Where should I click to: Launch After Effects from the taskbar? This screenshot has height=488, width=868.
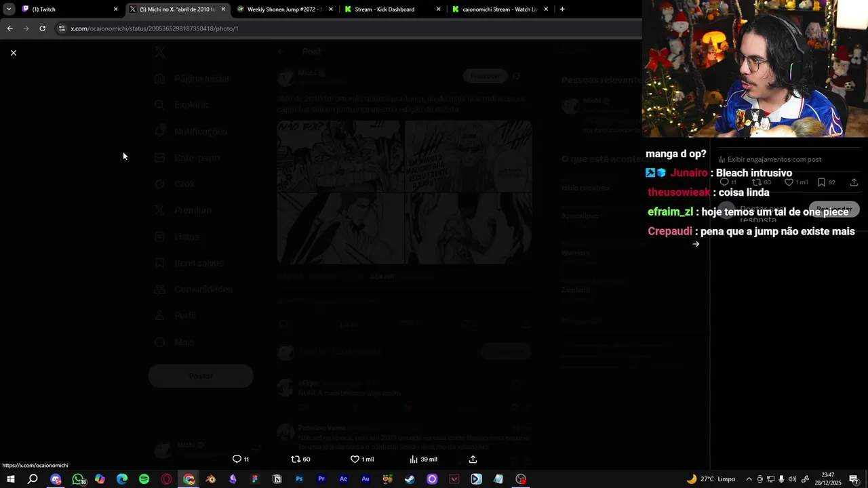pos(343,479)
